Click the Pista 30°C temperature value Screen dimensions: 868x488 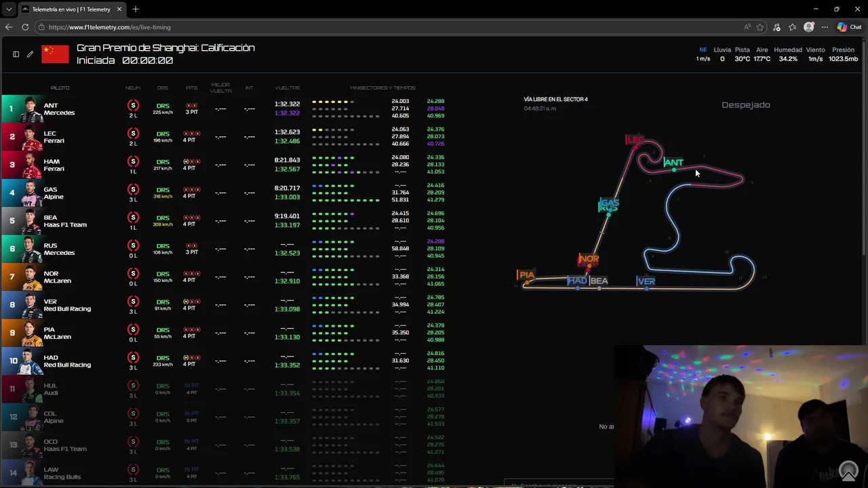pos(743,59)
